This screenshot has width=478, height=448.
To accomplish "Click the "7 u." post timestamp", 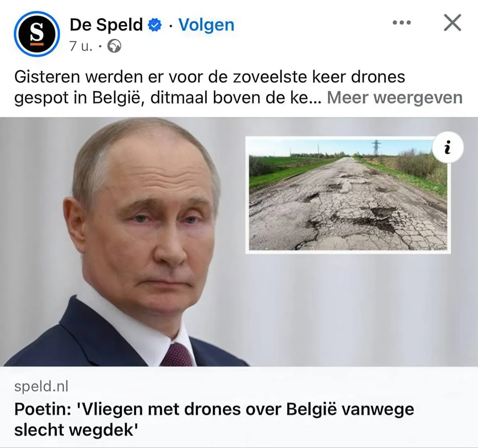I will (81, 47).
